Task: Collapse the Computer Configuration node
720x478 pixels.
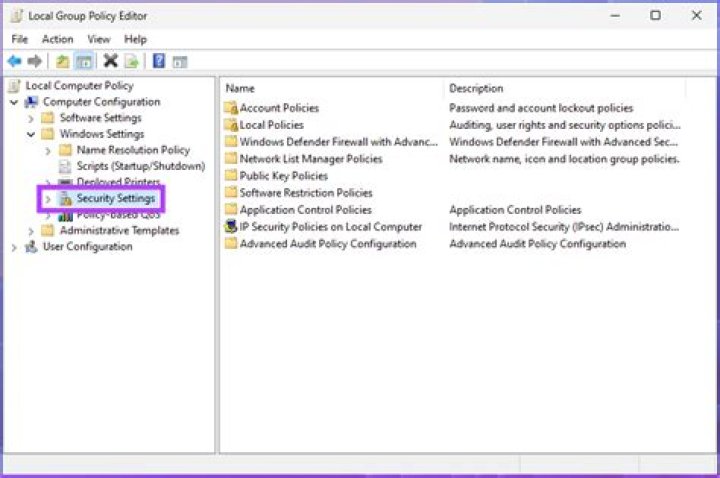Action: [x=15, y=102]
